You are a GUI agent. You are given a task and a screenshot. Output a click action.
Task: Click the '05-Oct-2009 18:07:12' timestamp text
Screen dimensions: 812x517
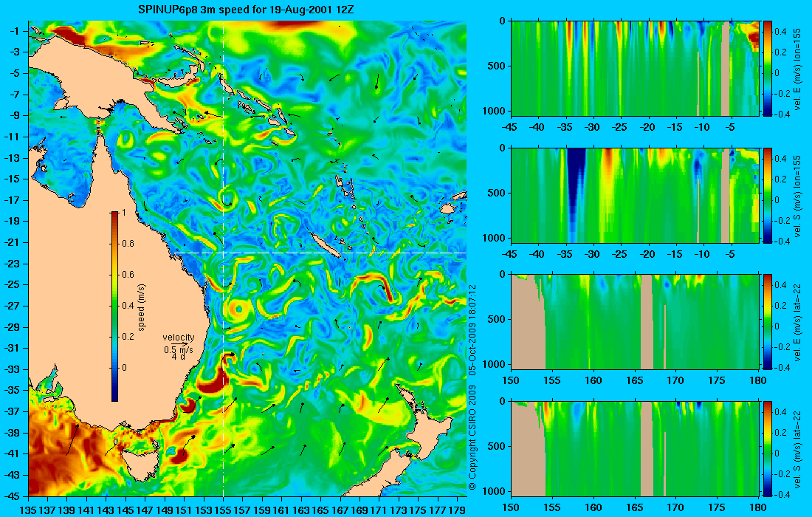472,329
